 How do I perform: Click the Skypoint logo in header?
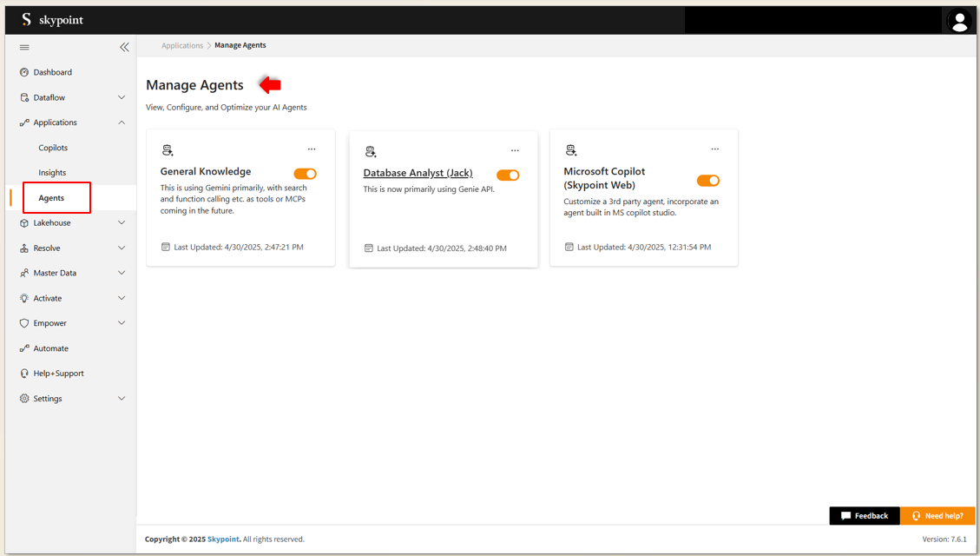pos(26,19)
